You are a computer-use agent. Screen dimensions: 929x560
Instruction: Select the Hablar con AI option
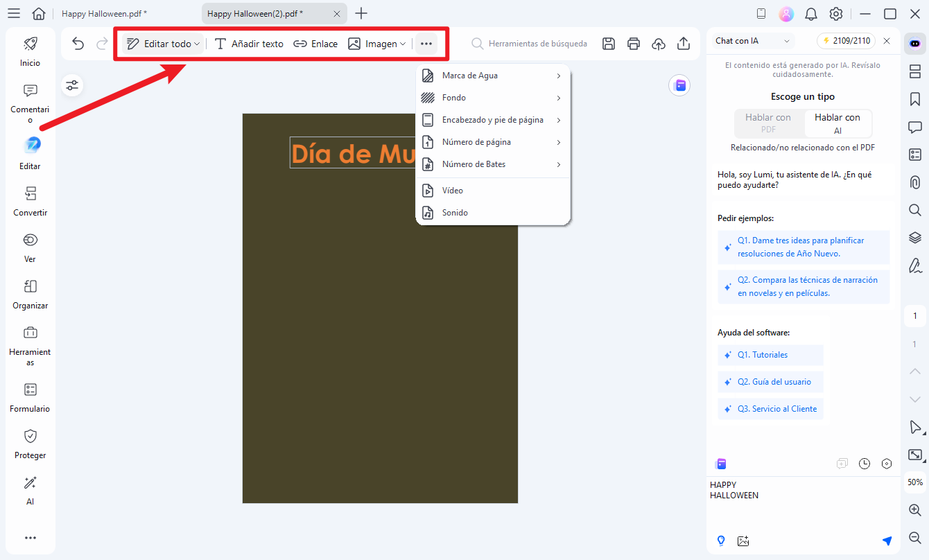click(837, 123)
